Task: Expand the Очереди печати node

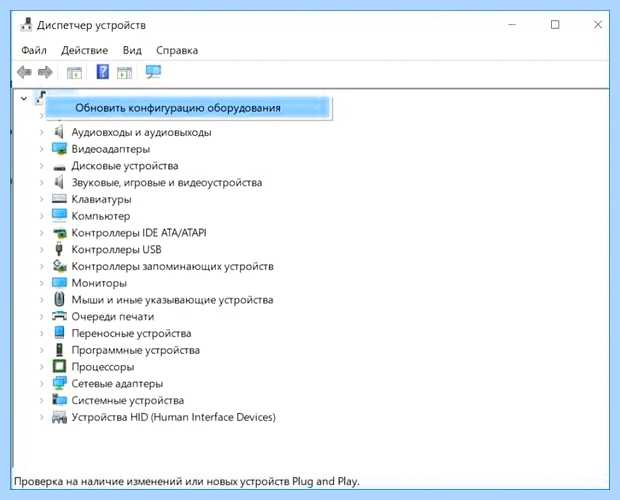Action: point(42,317)
